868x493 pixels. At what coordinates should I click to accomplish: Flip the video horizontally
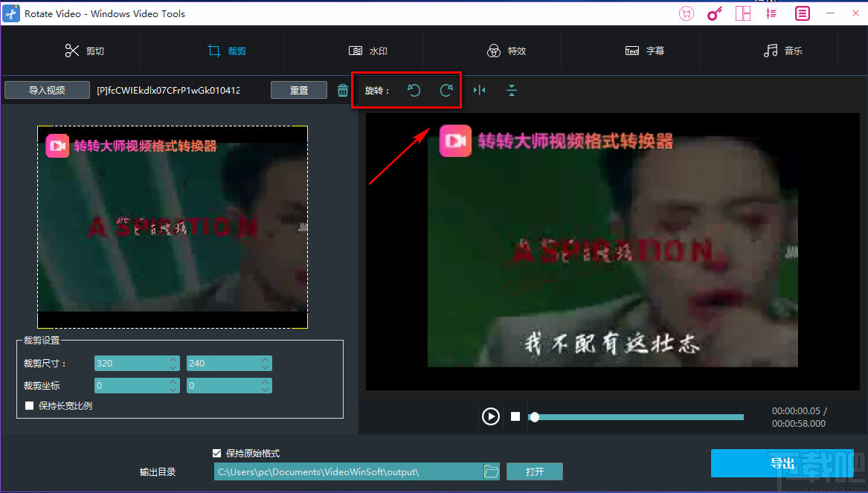(x=479, y=90)
